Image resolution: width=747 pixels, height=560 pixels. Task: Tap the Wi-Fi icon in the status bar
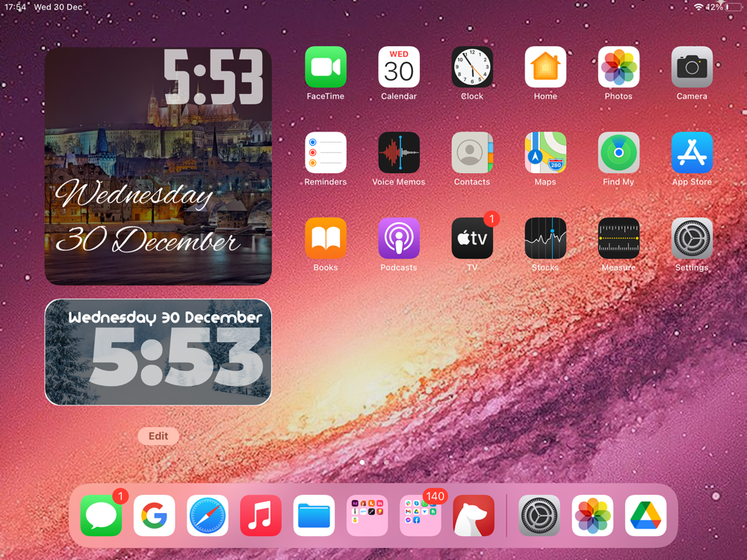tap(699, 7)
